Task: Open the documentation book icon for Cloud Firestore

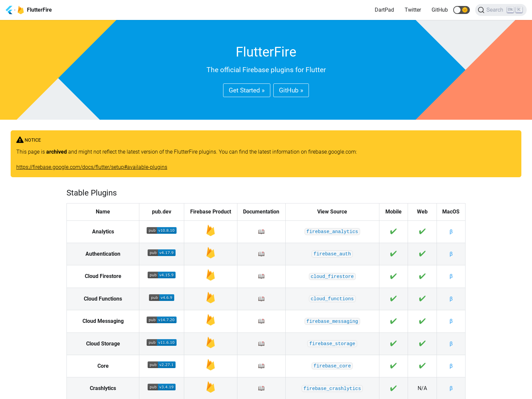Action: 261,276
